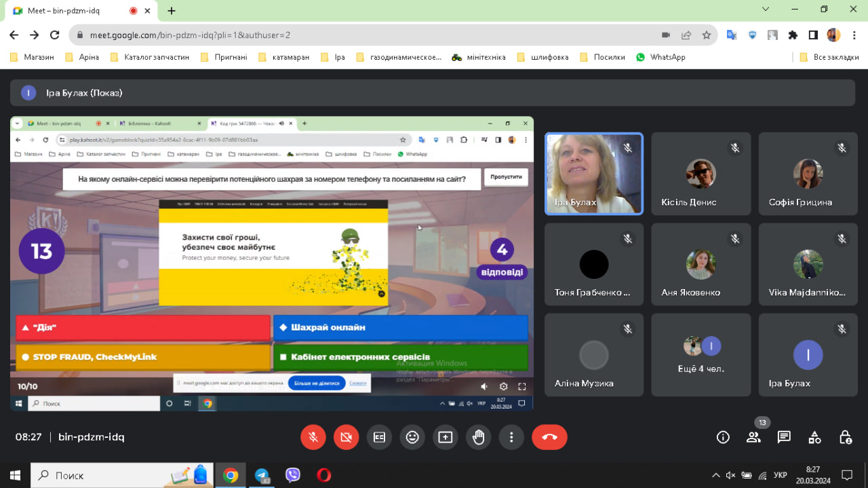Image resolution: width=868 pixels, height=488 pixels.
Task: Click the browser forward arrow
Action: pos(35,35)
